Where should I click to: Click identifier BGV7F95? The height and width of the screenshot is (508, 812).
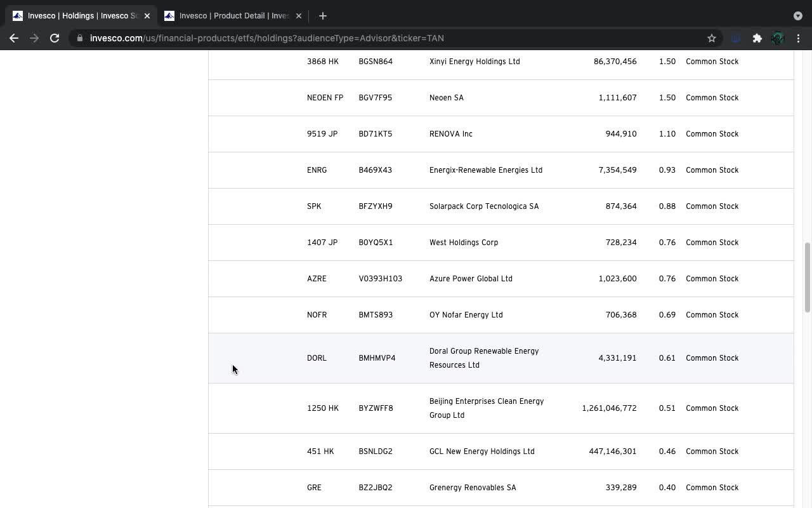click(376, 98)
